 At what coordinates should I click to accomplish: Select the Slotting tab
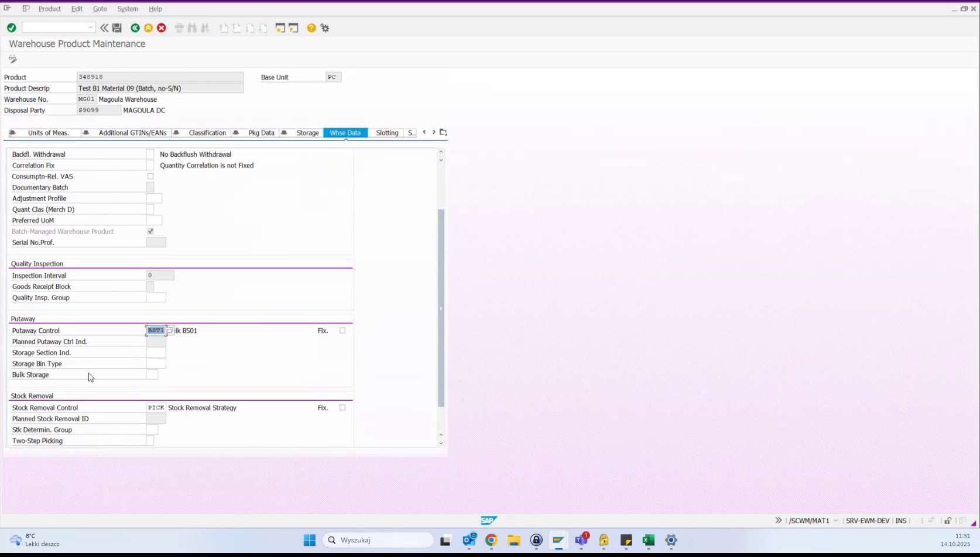386,133
